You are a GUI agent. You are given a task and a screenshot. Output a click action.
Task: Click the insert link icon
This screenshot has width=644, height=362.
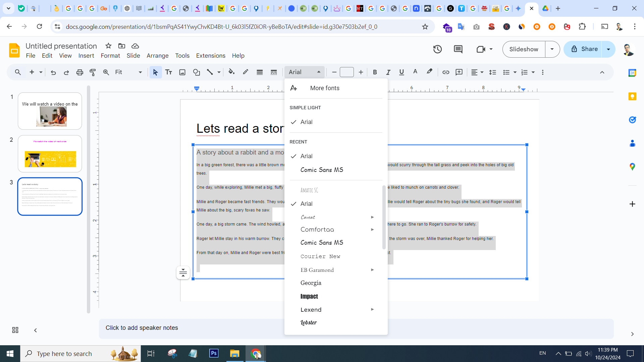pos(446,72)
